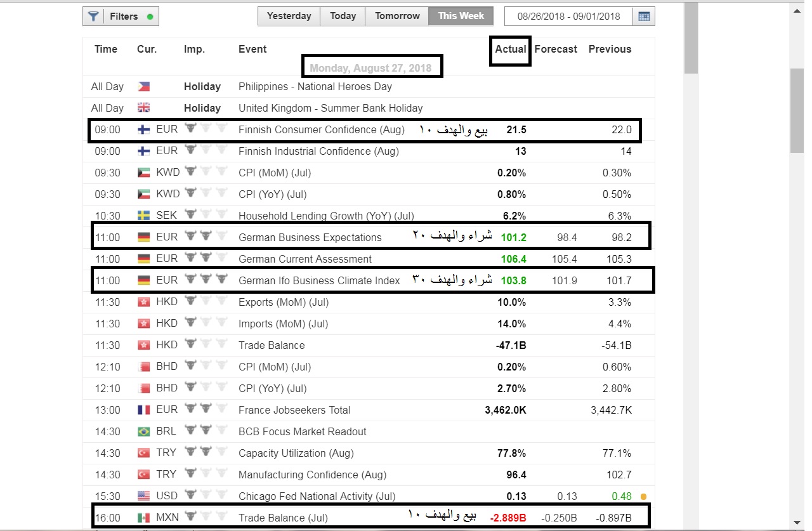Switch to the Today tab
Screen dimensions: 812x531
pos(343,16)
